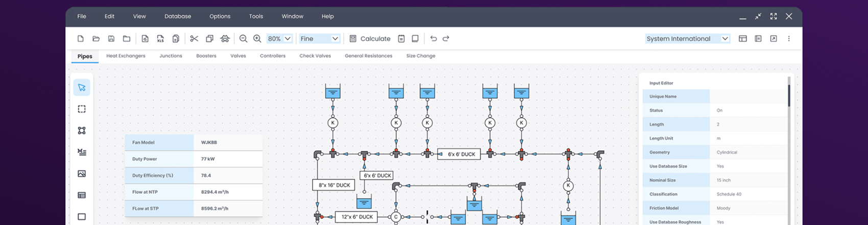This screenshot has width=868, height=225.
Task: Click the '12"x 6" DUCK' label in diagram
Action: coord(356,217)
